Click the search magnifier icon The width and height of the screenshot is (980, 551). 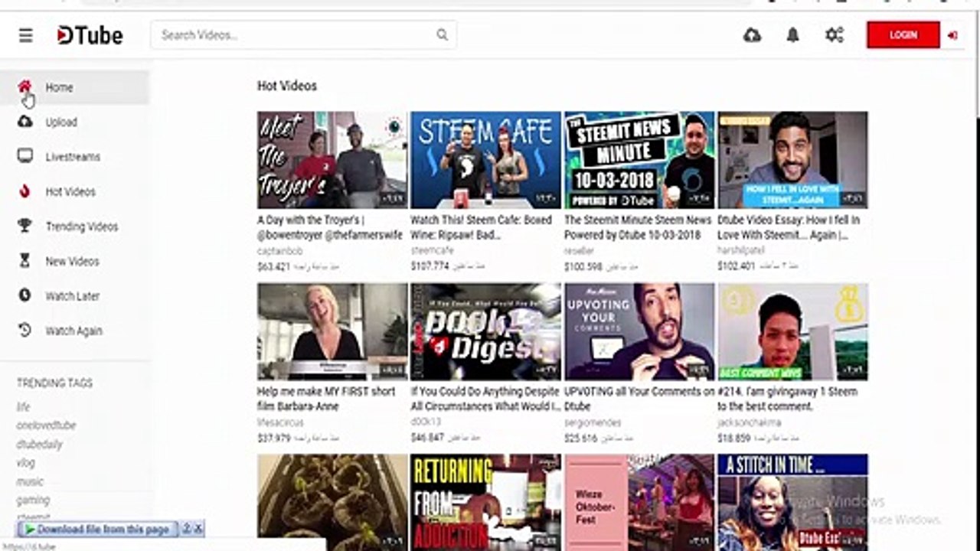point(442,34)
